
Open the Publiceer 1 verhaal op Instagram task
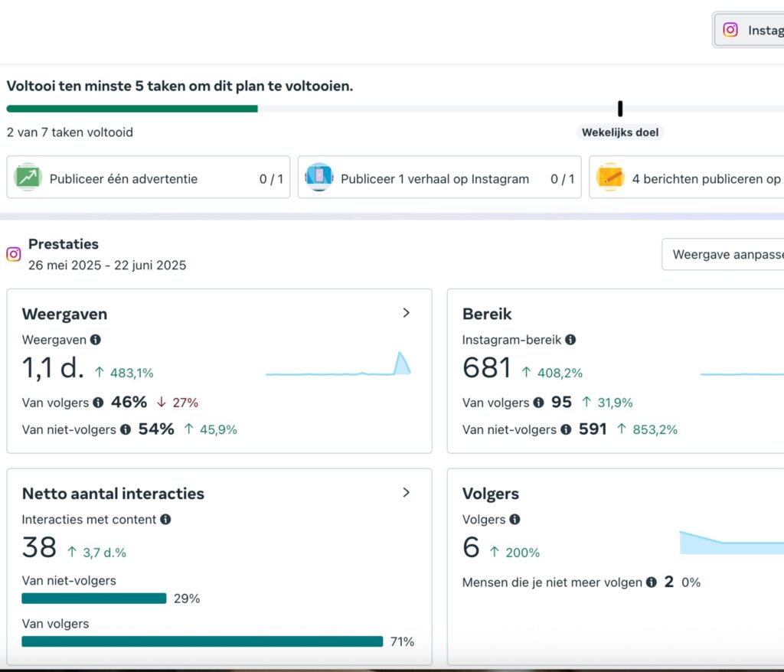pos(439,178)
